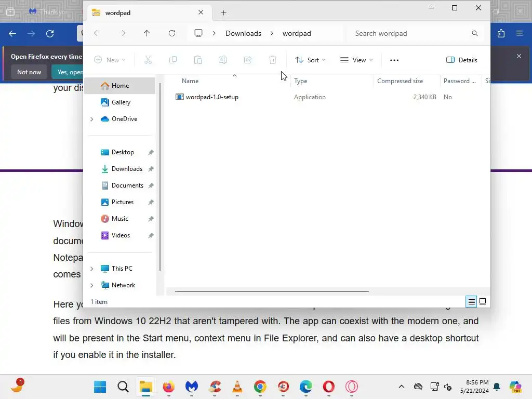This screenshot has height=399, width=532.
Task: Launch VLC media player from taskbar
Action: tap(237, 387)
